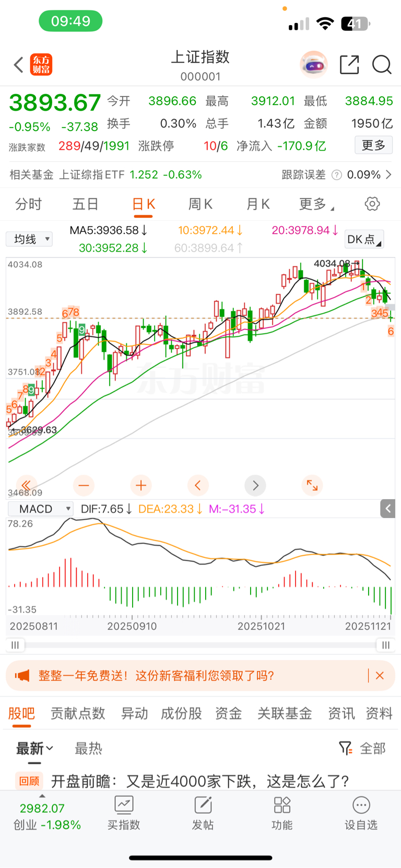Image resolution: width=401 pixels, height=868 pixels.
Task: Tap the 东方财富 app logo
Action: point(41,65)
